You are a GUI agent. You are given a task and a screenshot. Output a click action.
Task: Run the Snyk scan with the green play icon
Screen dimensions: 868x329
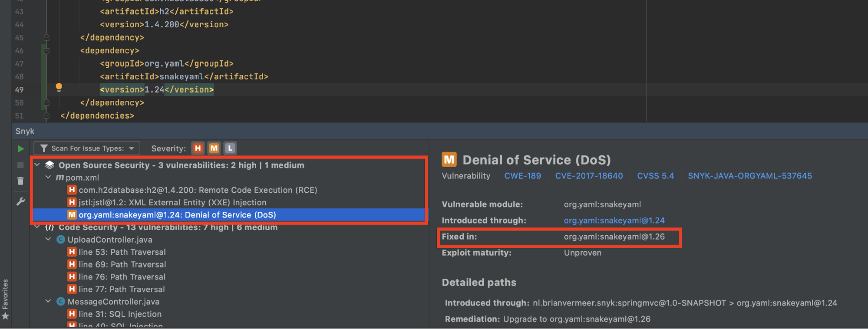pos(20,149)
